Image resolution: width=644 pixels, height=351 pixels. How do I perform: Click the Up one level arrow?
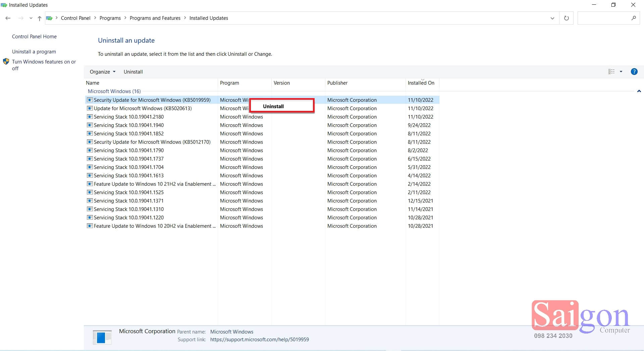[x=40, y=18]
